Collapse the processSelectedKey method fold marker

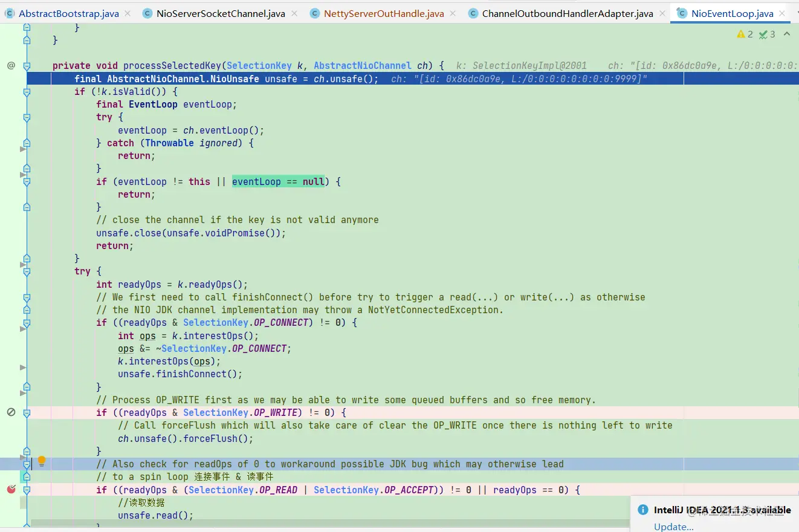tap(27, 66)
